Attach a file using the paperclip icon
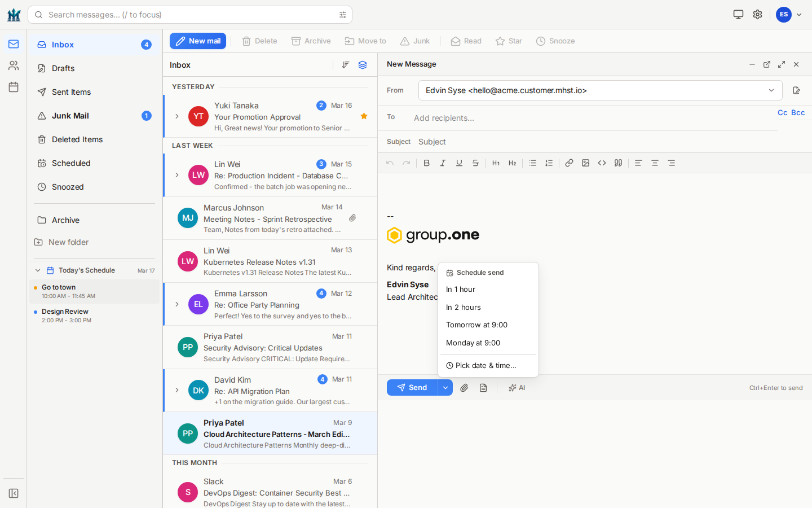 point(464,388)
